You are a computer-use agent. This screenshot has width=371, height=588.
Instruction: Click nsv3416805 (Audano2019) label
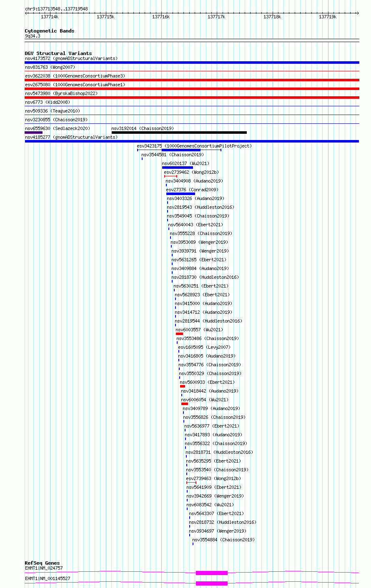pos(207,356)
